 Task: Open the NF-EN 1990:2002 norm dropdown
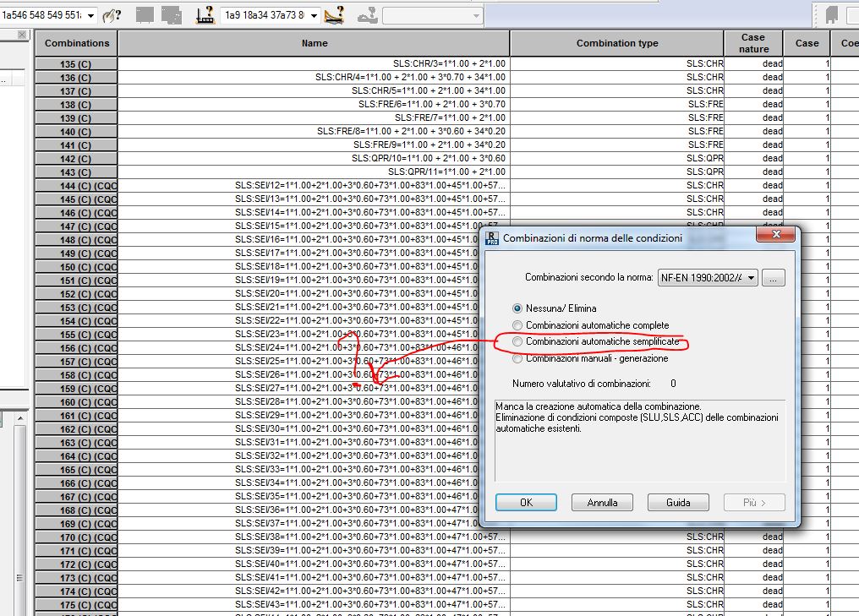click(x=751, y=278)
